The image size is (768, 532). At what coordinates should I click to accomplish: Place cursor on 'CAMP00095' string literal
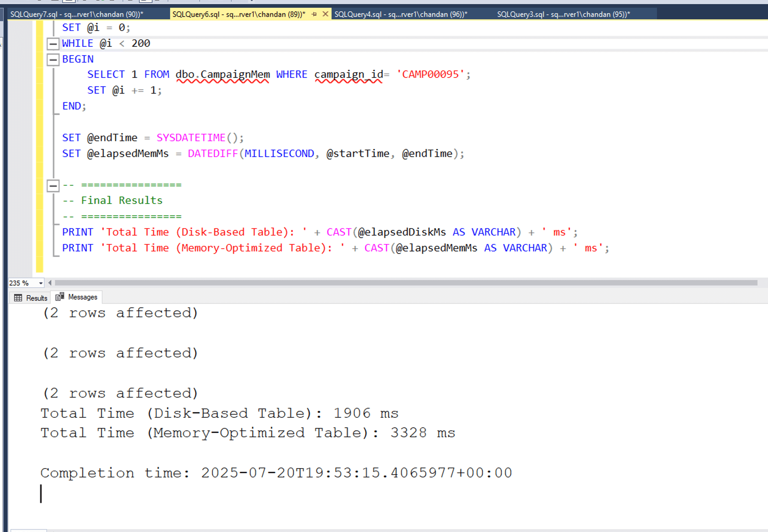[430, 74]
